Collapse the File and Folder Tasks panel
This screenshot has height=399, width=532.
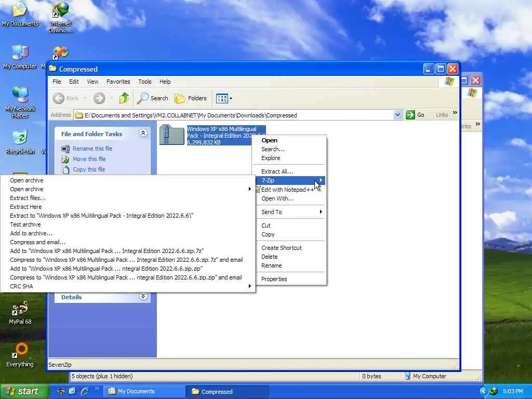143,133
